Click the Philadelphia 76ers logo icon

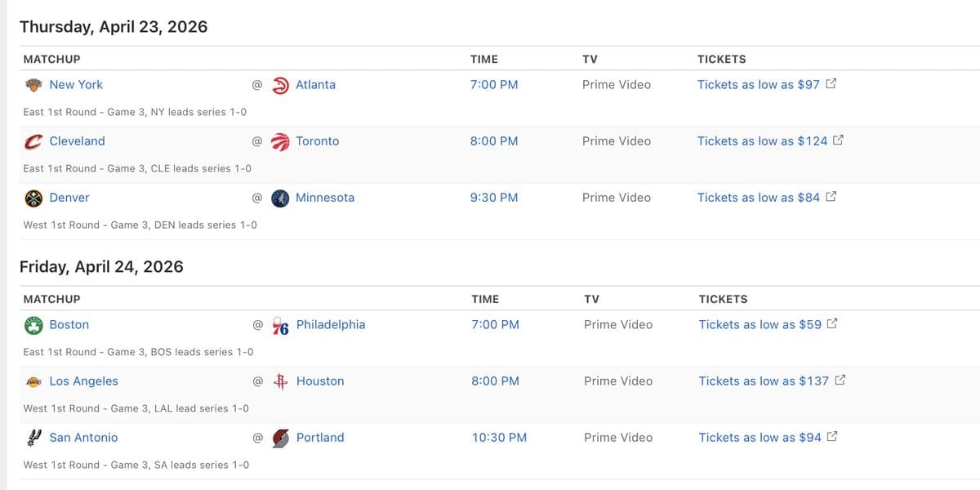tap(280, 324)
